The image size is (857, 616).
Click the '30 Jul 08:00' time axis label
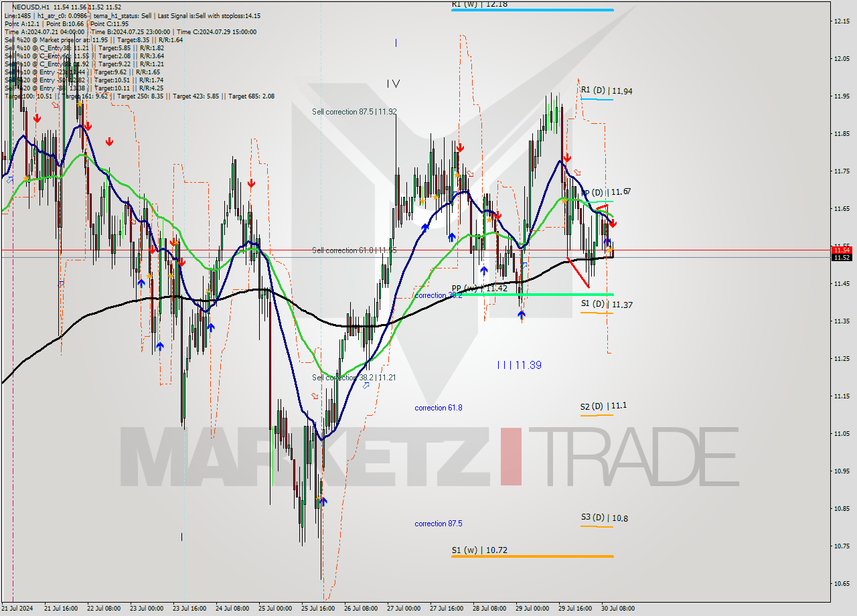pyautogui.click(x=617, y=609)
